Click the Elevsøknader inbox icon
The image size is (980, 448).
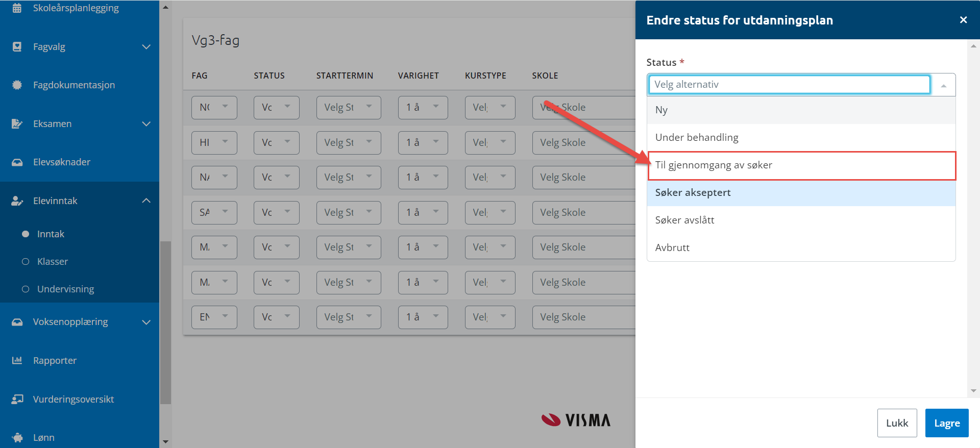pyautogui.click(x=17, y=162)
